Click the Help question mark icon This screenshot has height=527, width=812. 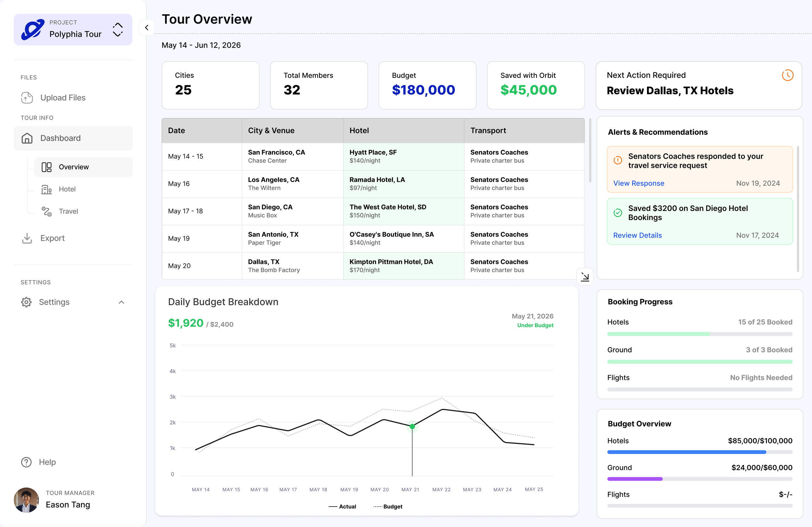coord(26,462)
